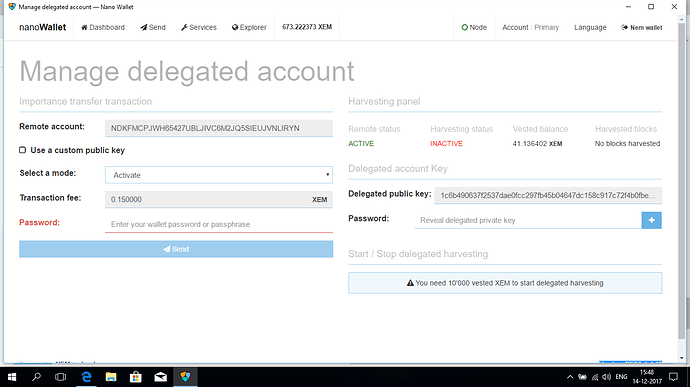Launch Microsoft Edge from the taskbar
The height and width of the screenshot is (387, 690).
click(87, 377)
